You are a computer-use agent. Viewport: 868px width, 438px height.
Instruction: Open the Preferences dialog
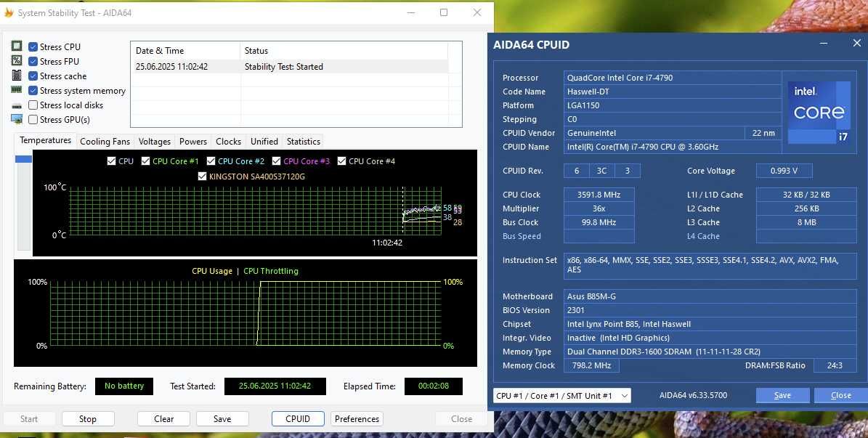357,418
